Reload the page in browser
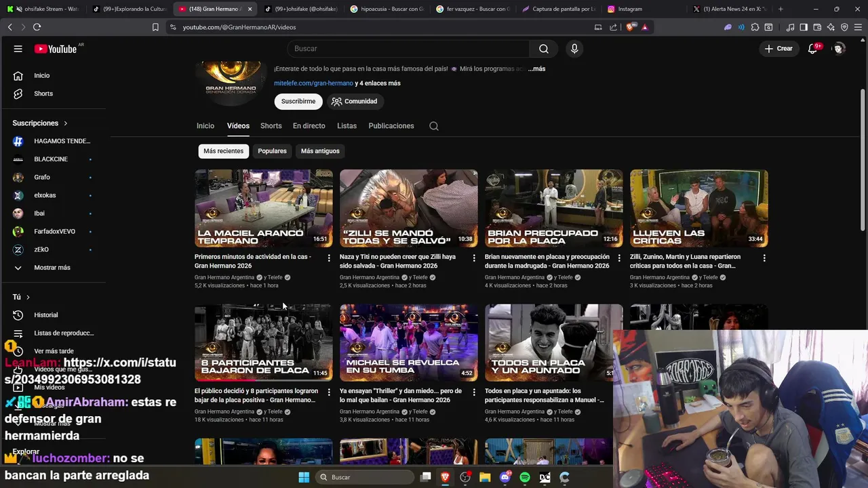 pyautogui.click(x=37, y=27)
